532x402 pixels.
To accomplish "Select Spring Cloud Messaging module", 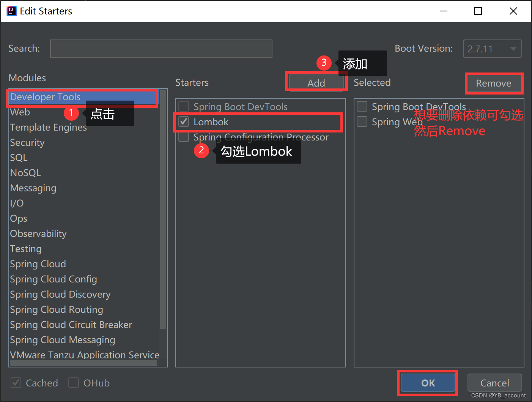I will 63,340.
